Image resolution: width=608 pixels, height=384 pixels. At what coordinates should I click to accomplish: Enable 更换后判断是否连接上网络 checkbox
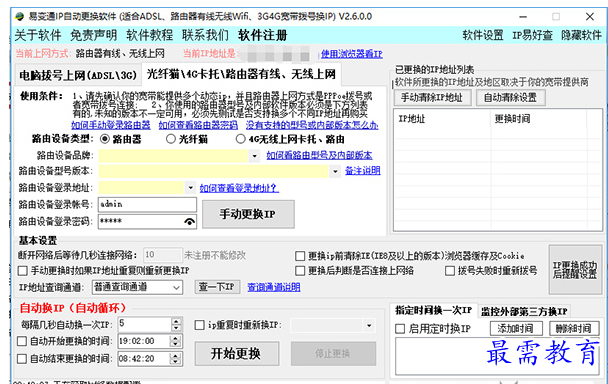pyautogui.click(x=300, y=271)
